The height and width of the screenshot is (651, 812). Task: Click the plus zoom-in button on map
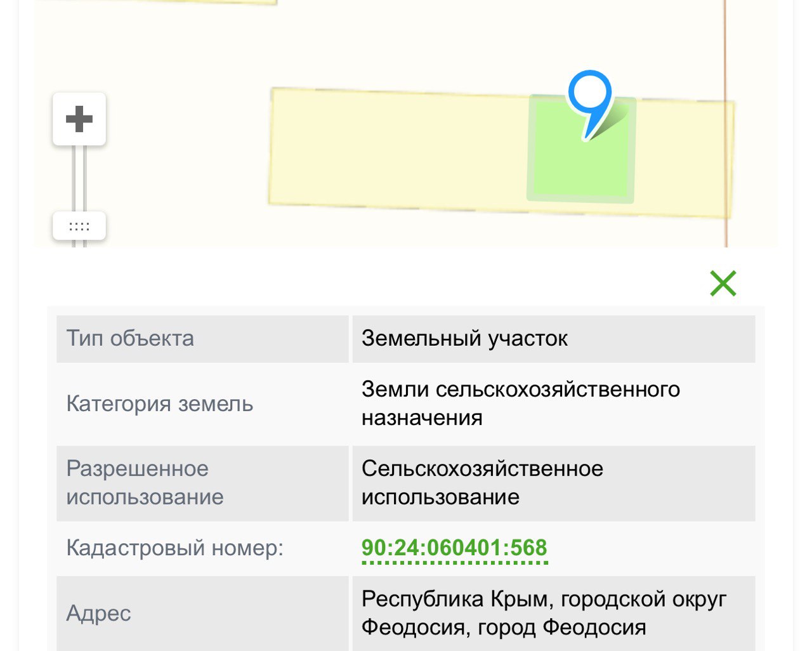point(79,119)
